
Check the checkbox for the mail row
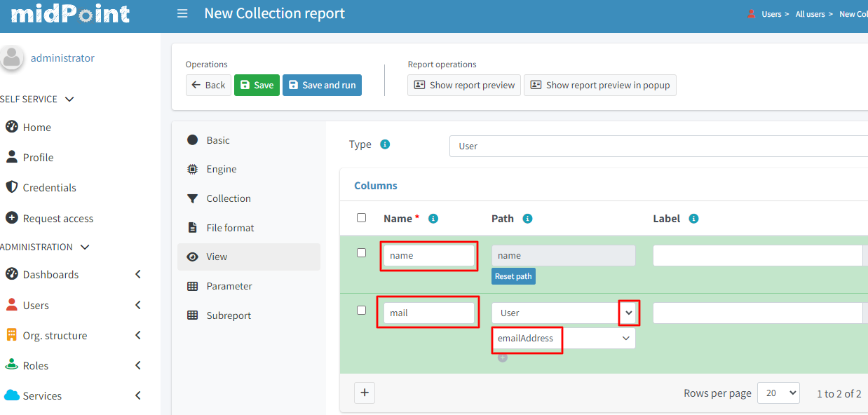(x=361, y=311)
